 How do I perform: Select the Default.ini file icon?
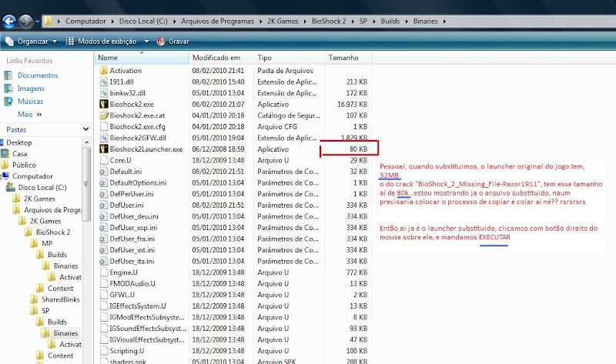104,172
